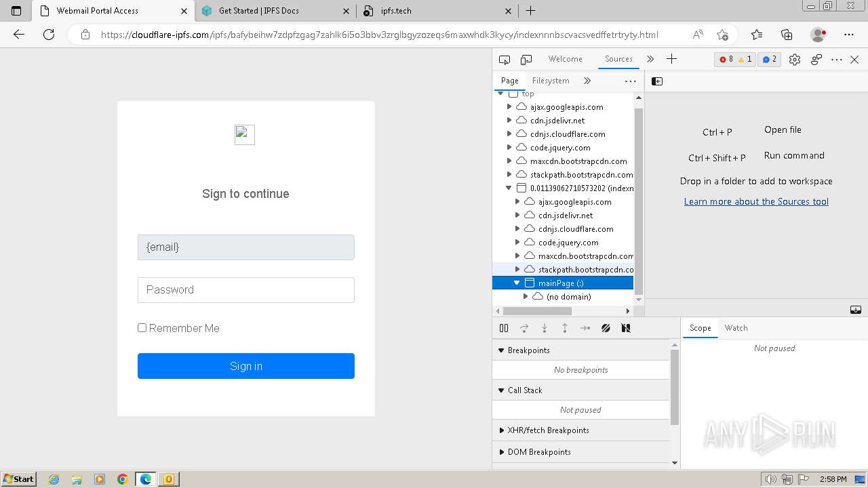Click Step out of current function icon
The width and height of the screenshot is (868, 488).
point(565,328)
